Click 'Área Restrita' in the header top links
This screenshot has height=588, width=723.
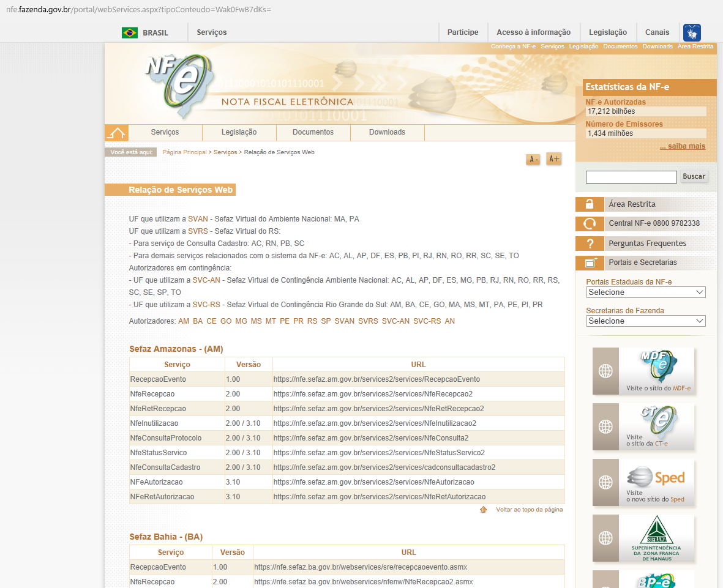tap(695, 47)
